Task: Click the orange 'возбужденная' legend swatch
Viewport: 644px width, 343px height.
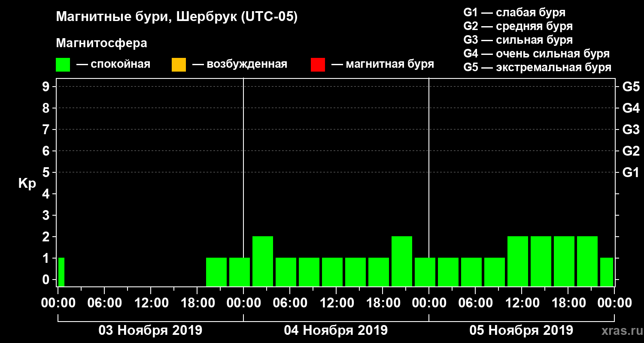Action: pyautogui.click(x=179, y=65)
